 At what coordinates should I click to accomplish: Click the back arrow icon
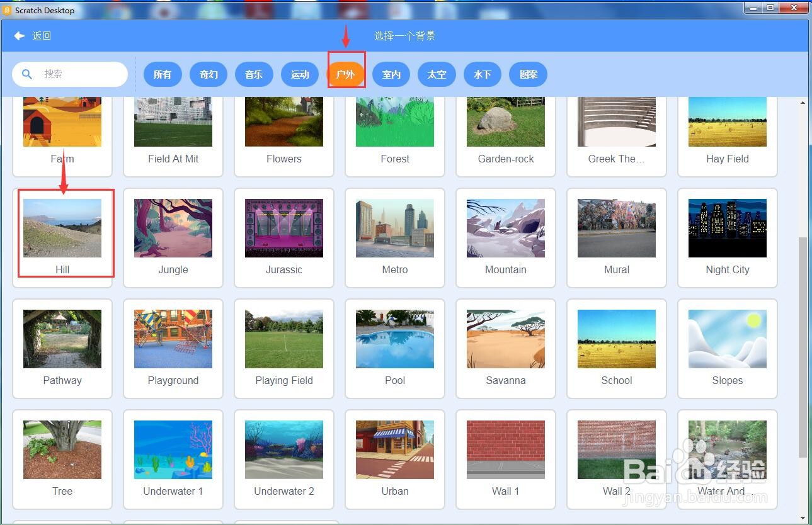(x=19, y=36)
